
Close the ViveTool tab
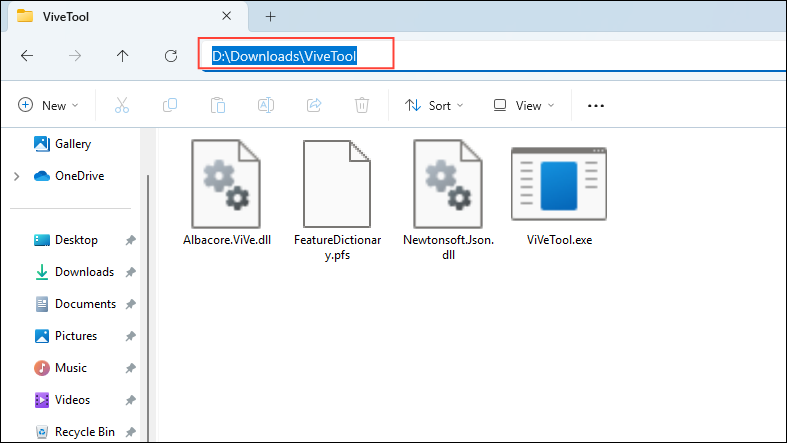tap(226, 16)
